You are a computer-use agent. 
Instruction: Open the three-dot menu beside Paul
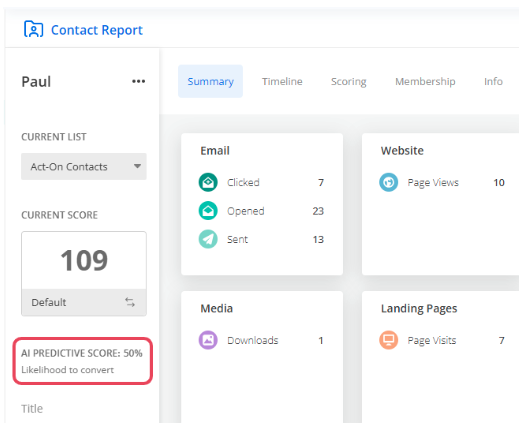coord(138,81)
